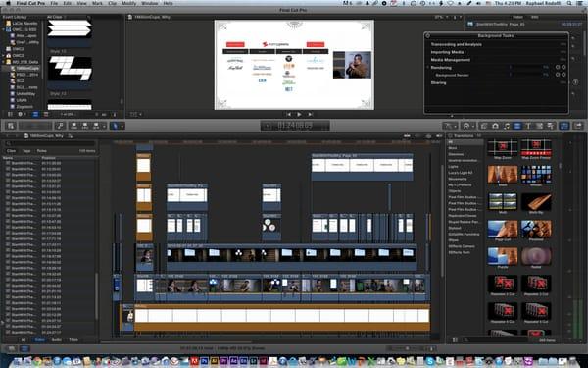The image size is (588, 368).
Task: Jump to previous edit in viewer
Action: pyautogui.click(x=288, y=114)
